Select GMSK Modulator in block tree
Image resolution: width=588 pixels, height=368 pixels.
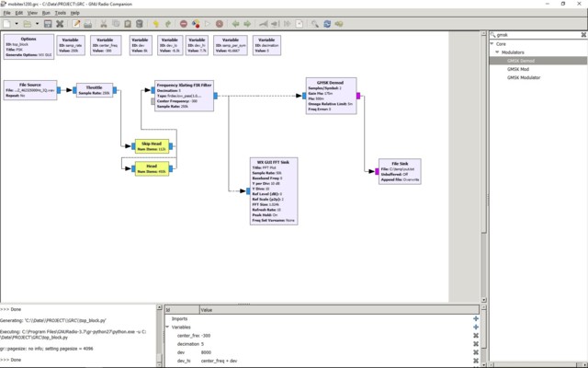click(x=524, y=77)
